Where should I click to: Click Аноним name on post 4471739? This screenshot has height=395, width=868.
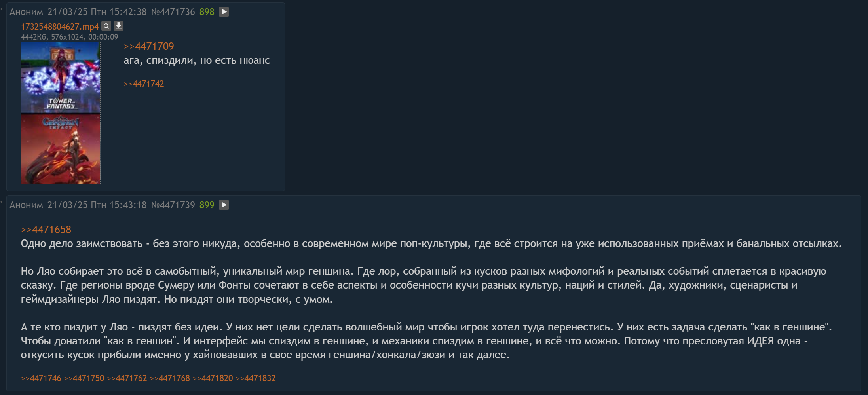(26, 205)
